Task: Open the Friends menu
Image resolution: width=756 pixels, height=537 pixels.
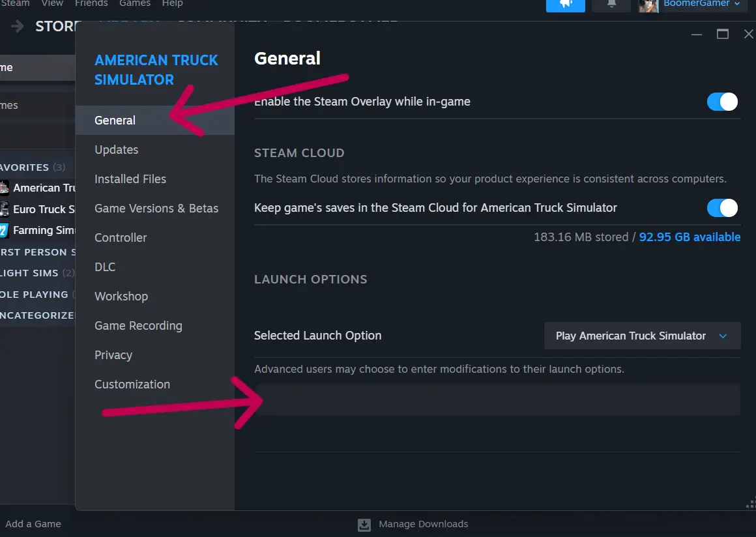Action: 91,4
